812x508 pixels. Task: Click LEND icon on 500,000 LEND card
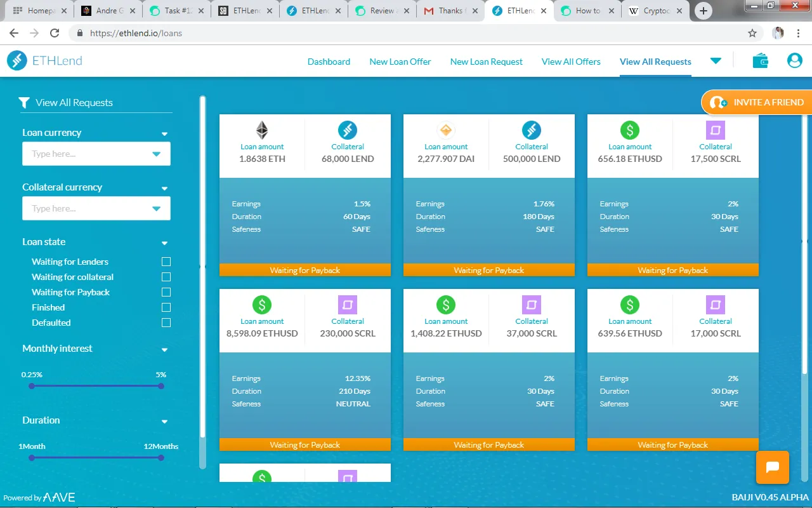tap(532, 130)
